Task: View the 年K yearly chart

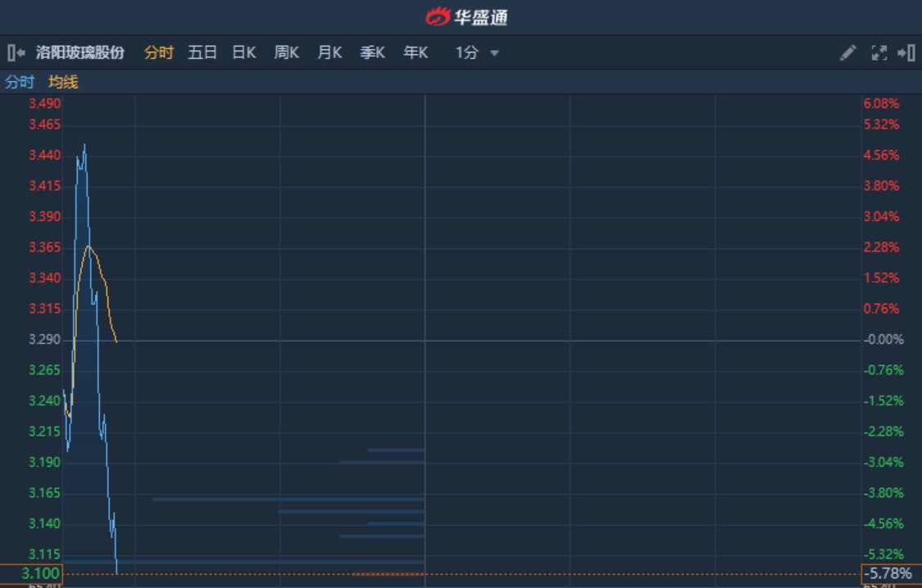Action: pos(416,53)
